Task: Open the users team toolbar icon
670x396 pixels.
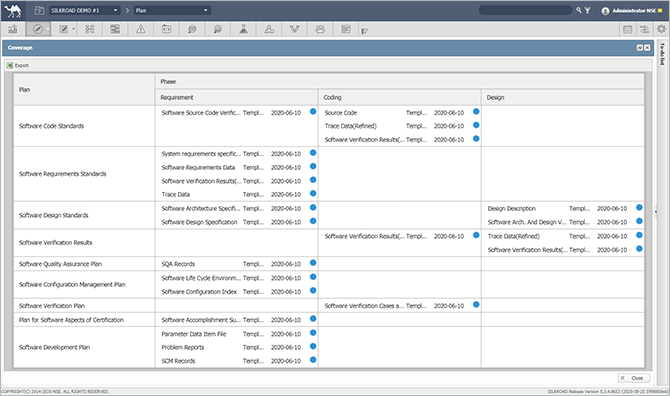Action: click(x=320, y=29)
